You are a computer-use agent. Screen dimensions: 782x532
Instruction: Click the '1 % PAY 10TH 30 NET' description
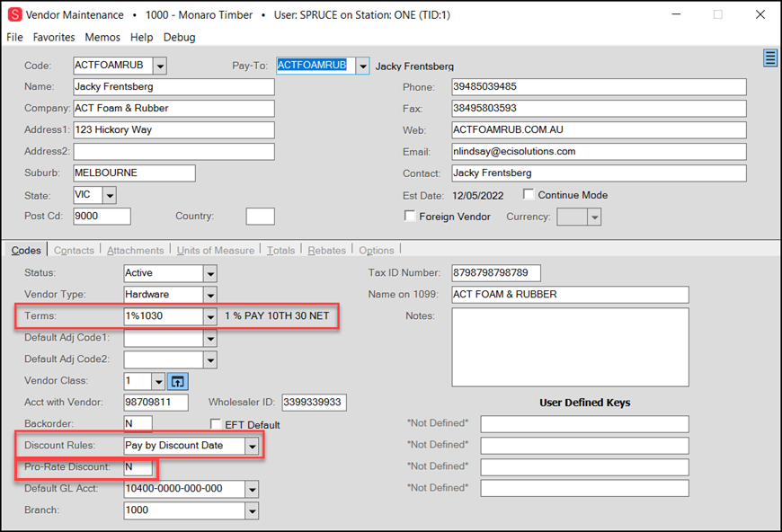point(277,316)
